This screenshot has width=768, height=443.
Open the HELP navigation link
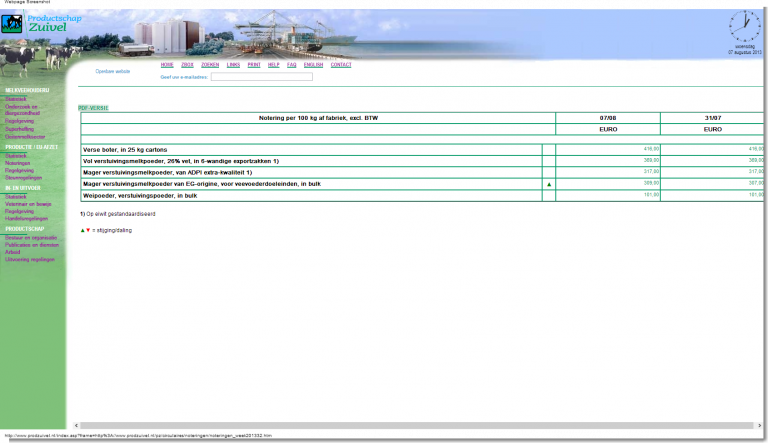pos(273,64)
